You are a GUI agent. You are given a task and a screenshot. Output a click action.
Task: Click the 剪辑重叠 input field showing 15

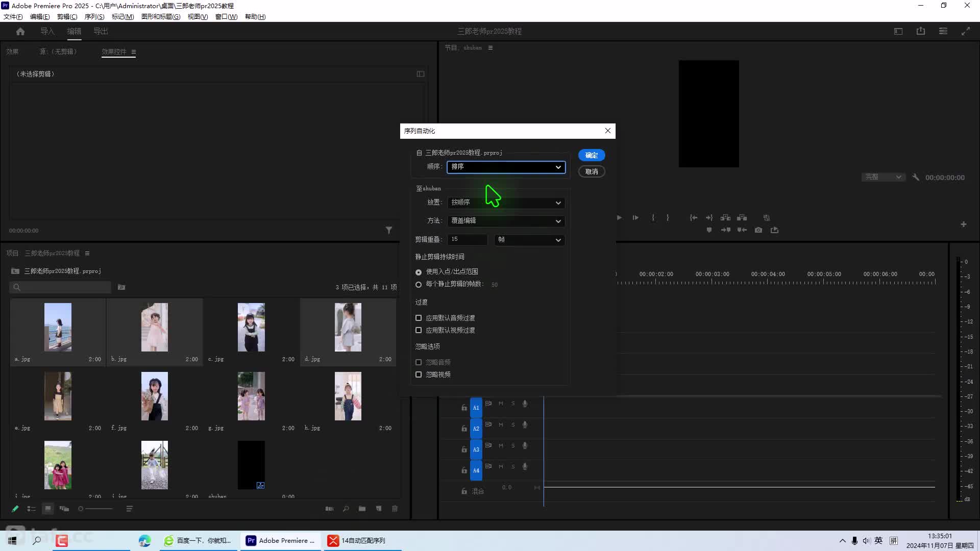tap(467, 240)
